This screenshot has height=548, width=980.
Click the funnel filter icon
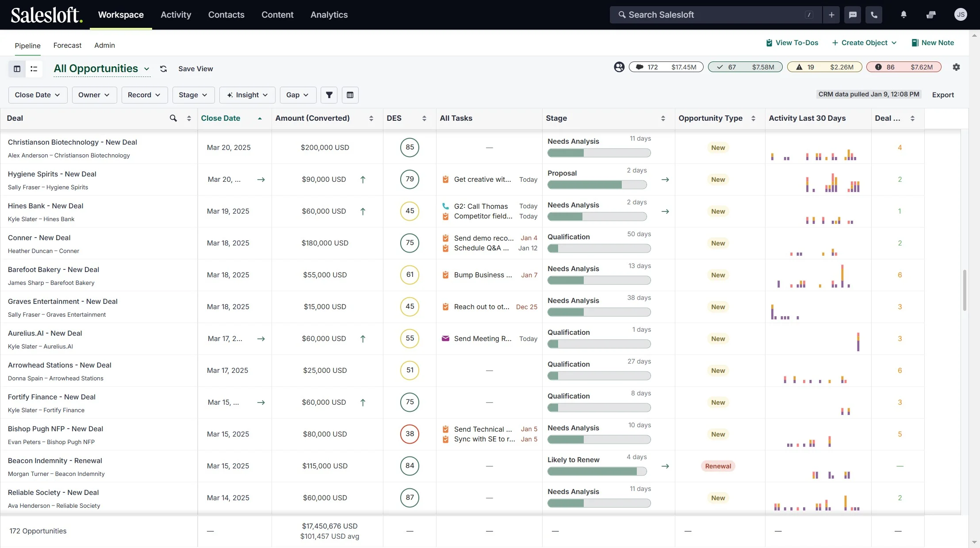329,95
